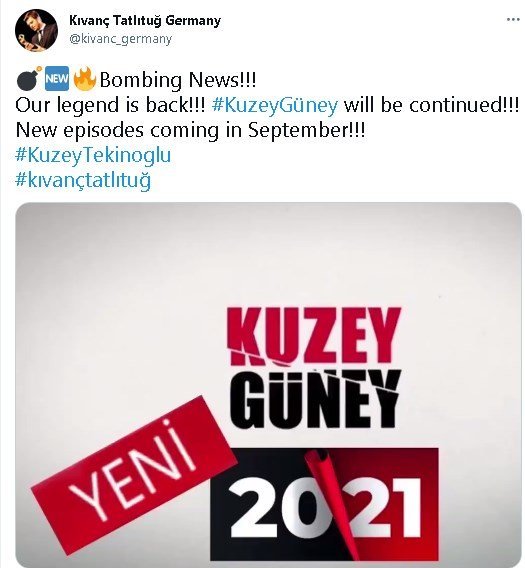Viewport: 525px width, 568px height.
Task: Click the black GÜNEY logo text in image
Action: (315, 398)
